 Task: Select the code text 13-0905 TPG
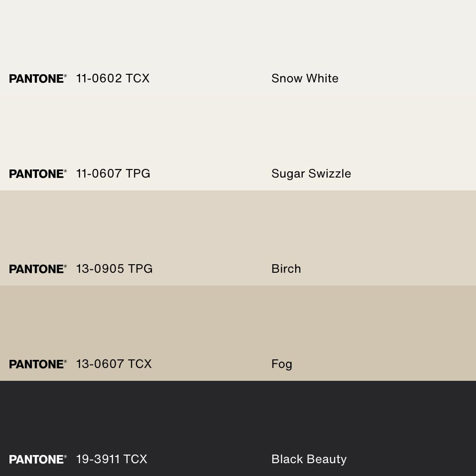(x=114, y=269)
